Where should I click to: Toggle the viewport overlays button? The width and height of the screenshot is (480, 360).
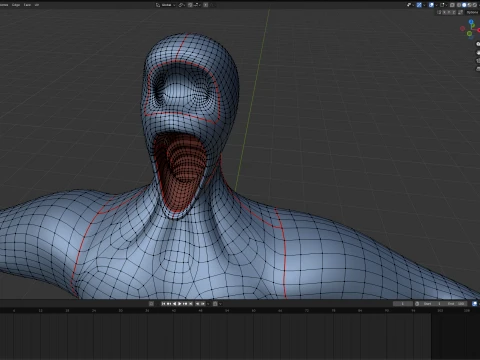[x=431, y=5]
